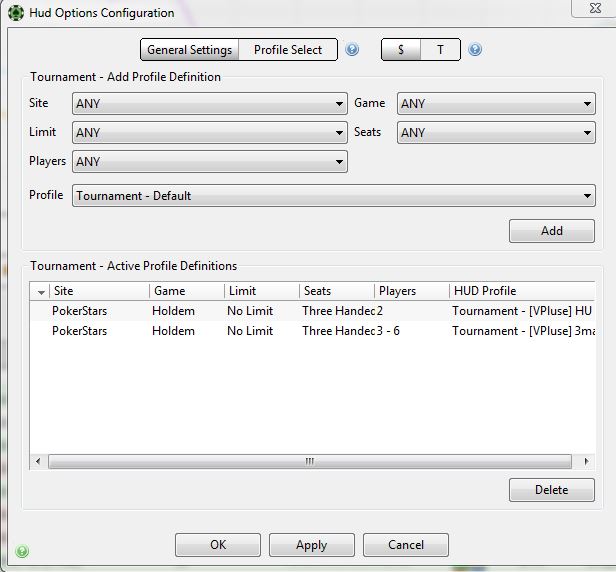Open the Profile dropdown showing Tournament - Default
Screen dimensions: 616x572
tap(334, 196)
